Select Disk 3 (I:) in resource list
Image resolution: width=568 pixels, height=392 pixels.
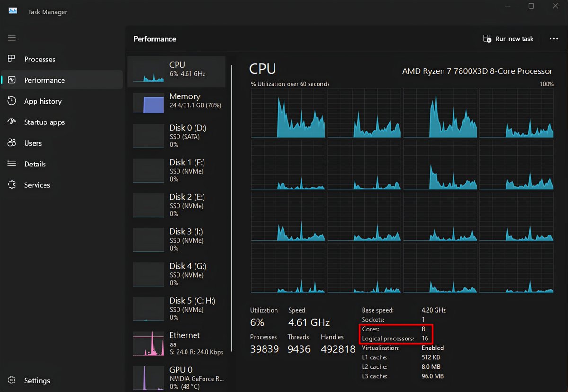coord(177,240)
